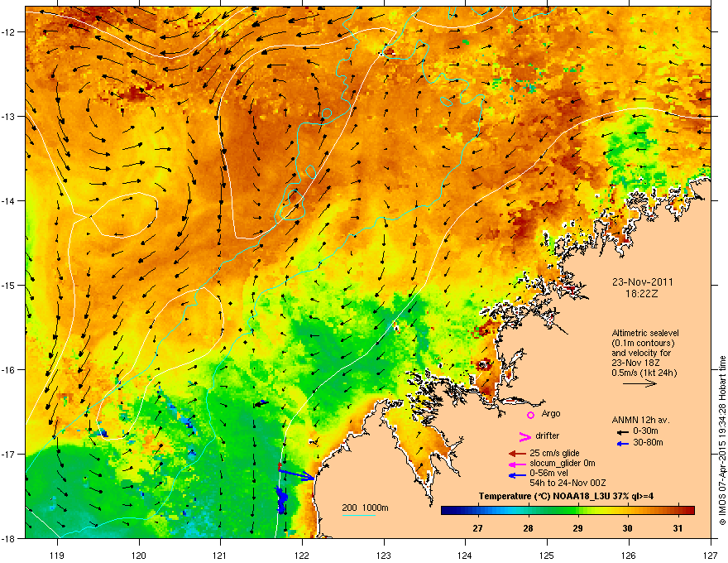
Task: Click the latitude axis label '-12'
Action: 9,31
